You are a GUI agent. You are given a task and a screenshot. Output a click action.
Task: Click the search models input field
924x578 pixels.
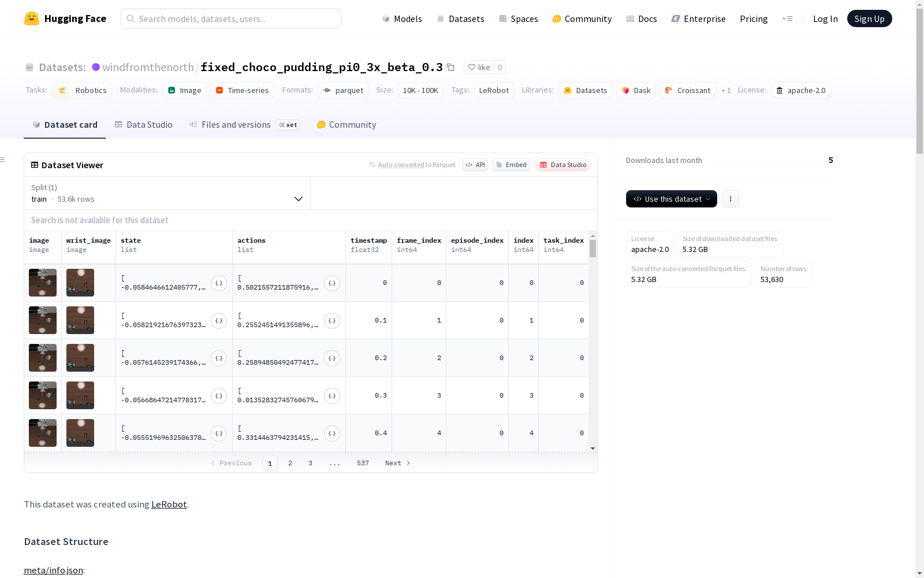tap(231, 18)
